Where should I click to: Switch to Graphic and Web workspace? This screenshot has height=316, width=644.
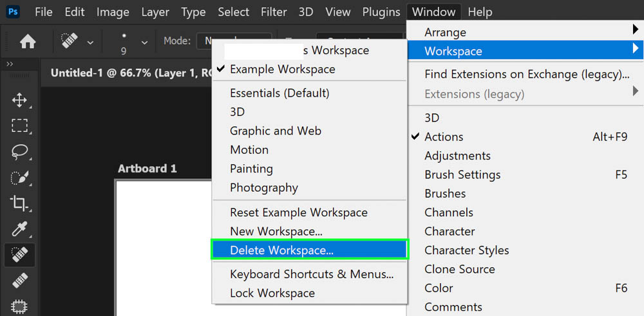tap(310, 131)
